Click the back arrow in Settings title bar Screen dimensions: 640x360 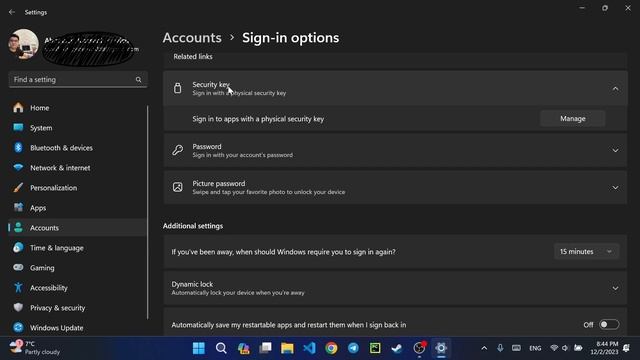click(12, 12)
